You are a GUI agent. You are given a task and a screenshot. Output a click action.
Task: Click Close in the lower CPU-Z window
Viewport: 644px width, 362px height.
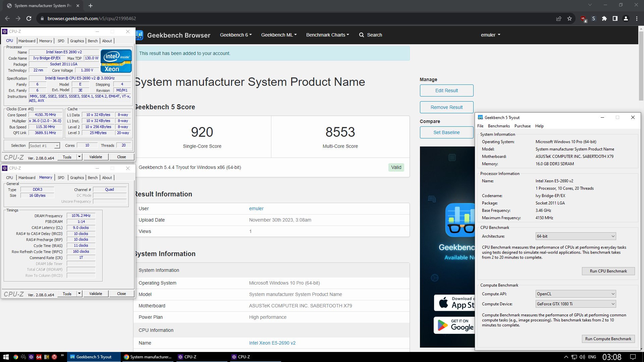(121, 294)
